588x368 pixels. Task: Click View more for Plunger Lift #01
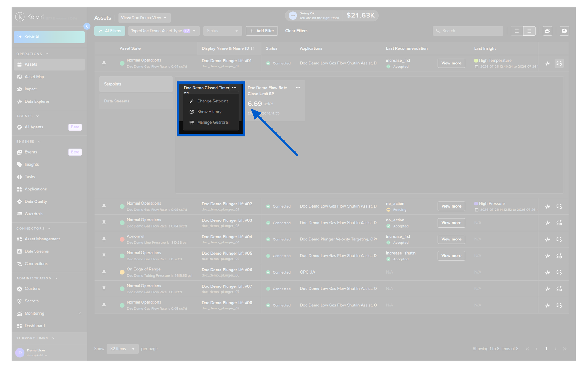coord(451,63)
